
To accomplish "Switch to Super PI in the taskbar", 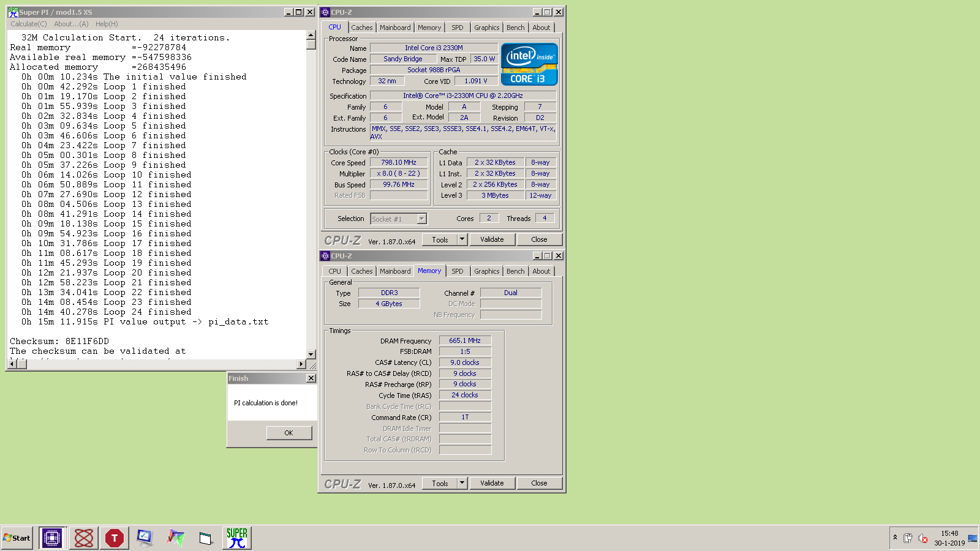I will 236,538.
